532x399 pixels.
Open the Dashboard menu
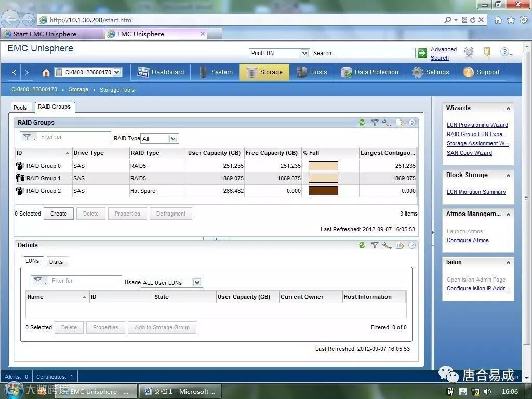161,72
